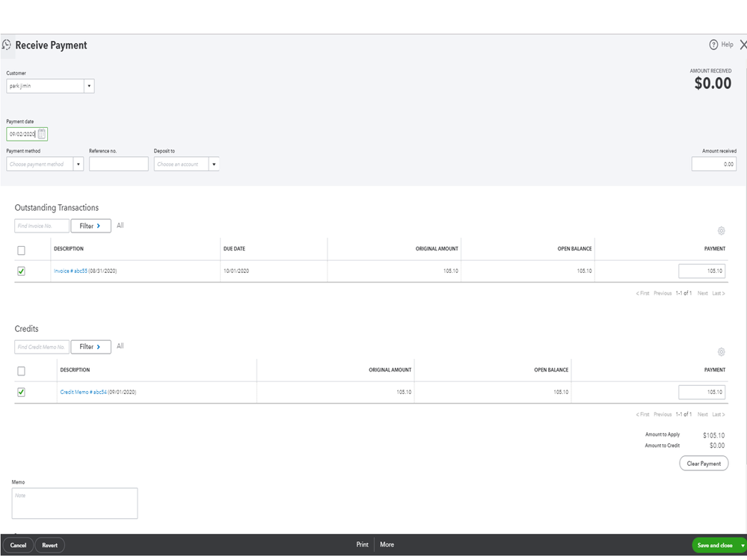
Task: Open Credits table settings gear
Action: (722, 352)
